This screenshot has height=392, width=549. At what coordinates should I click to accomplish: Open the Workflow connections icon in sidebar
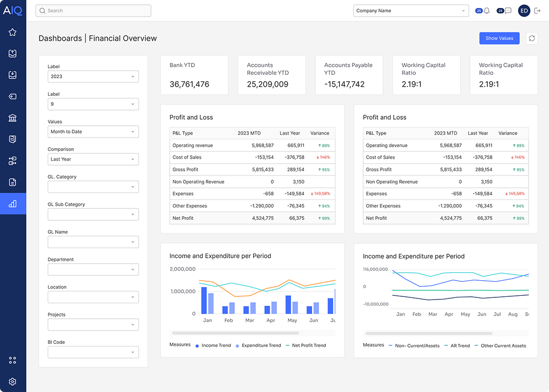click(x=13, y=160)
